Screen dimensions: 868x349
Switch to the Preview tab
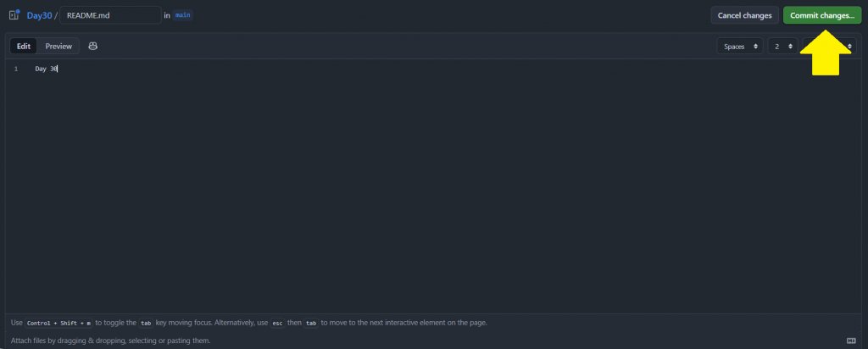pyautogui.click(x=58, y=46)
